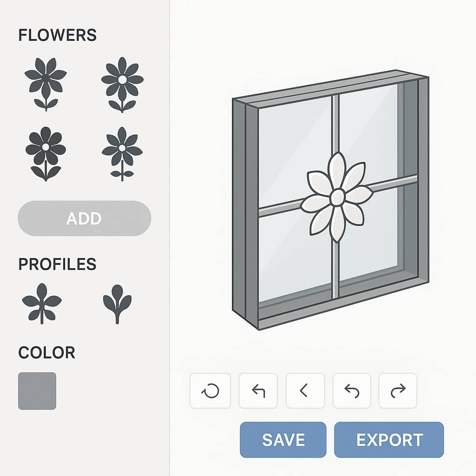Click the horizontal muntin bar right of the flower
476x476 pixels.
point(393,183)
